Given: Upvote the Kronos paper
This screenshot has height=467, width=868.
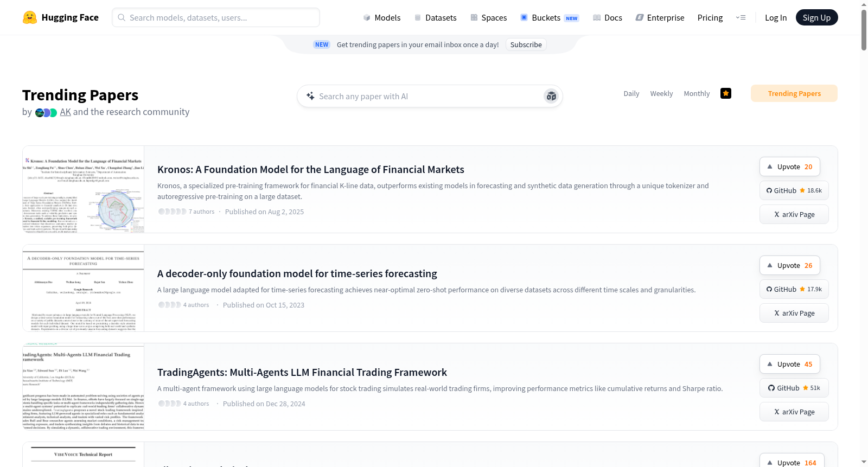Looking at the screenshot, I should (x=790, y=167).
